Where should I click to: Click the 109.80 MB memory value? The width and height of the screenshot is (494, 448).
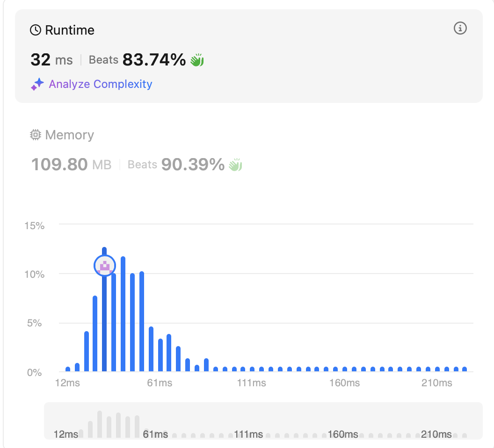coord(71,165)
